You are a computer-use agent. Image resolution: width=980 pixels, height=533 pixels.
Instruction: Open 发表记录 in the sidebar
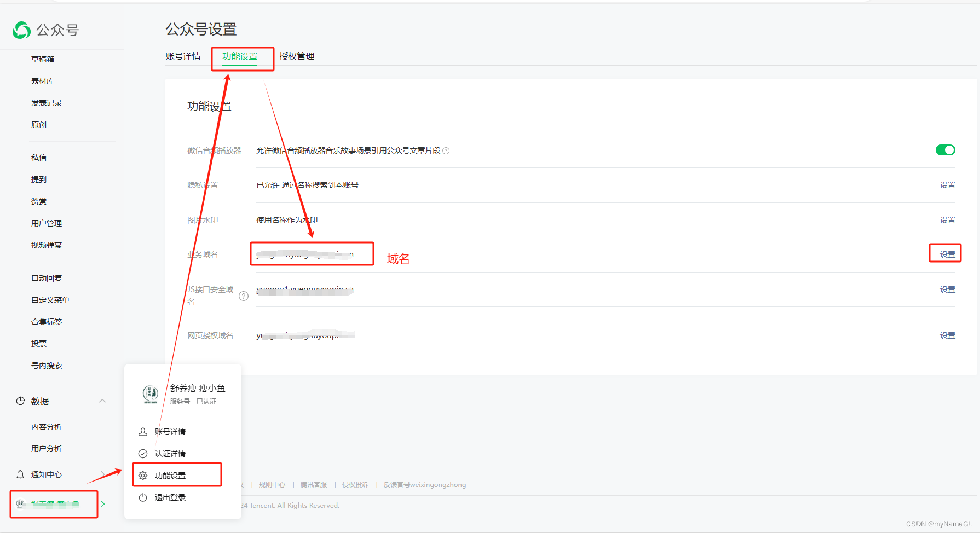click(47, 103)
